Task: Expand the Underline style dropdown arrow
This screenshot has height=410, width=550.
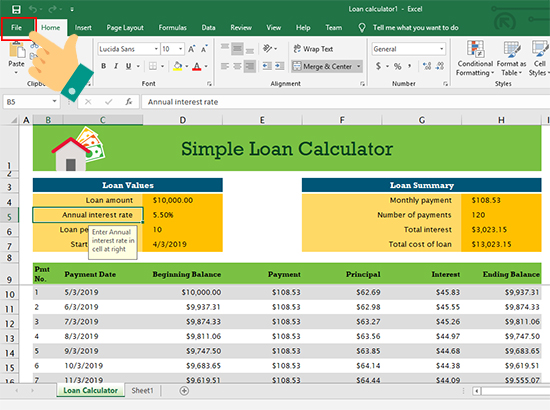Action: point(138,66)
